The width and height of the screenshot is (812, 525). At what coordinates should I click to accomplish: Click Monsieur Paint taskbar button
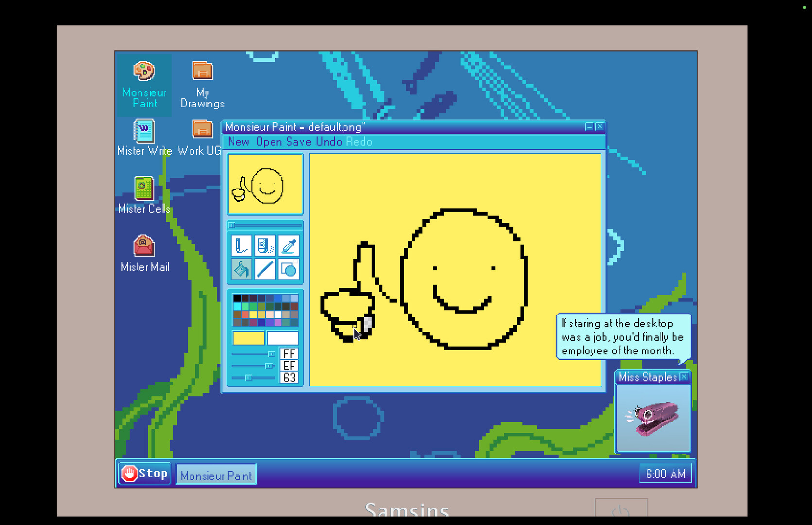pos(216,475)
